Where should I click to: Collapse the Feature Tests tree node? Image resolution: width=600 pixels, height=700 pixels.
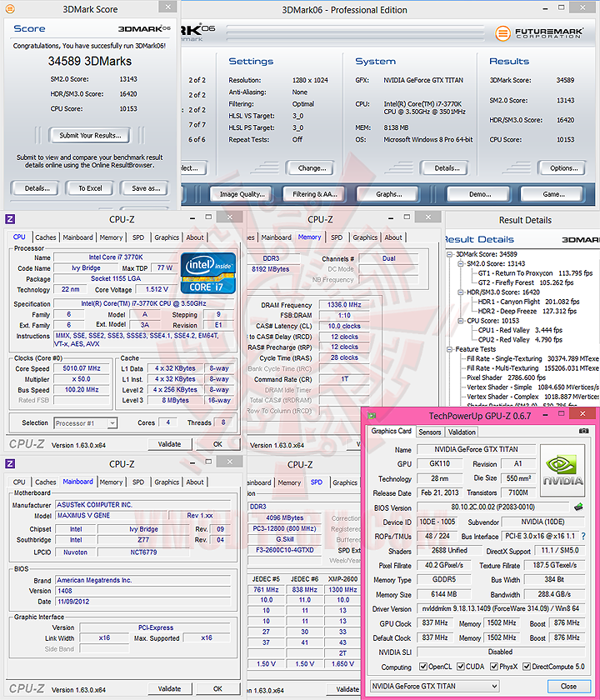449,349
